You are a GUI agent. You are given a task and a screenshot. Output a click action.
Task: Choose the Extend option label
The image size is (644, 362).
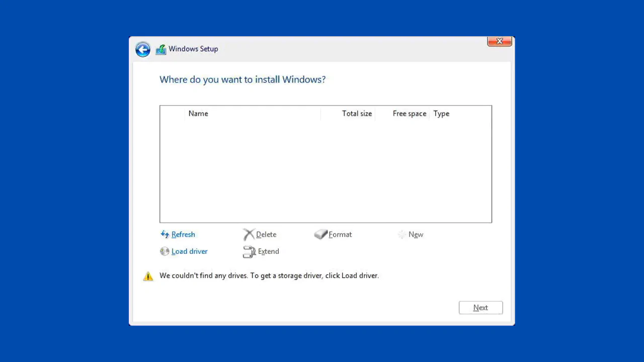268,251
